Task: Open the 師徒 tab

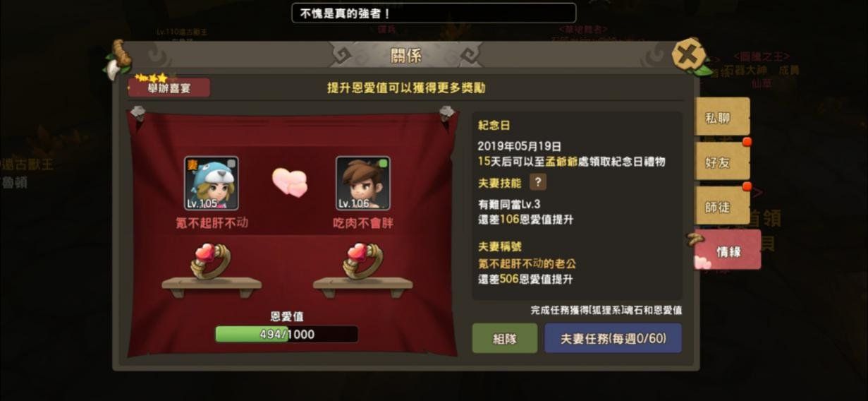Action: [x=721, y=206]
